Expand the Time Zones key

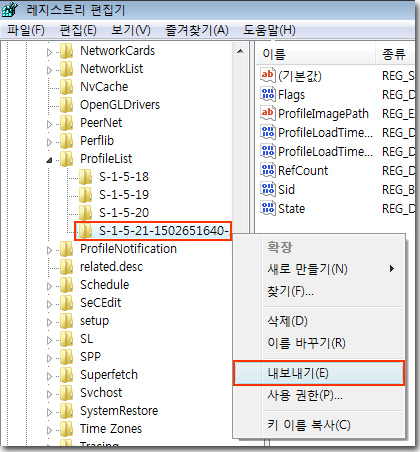(49, 430)
